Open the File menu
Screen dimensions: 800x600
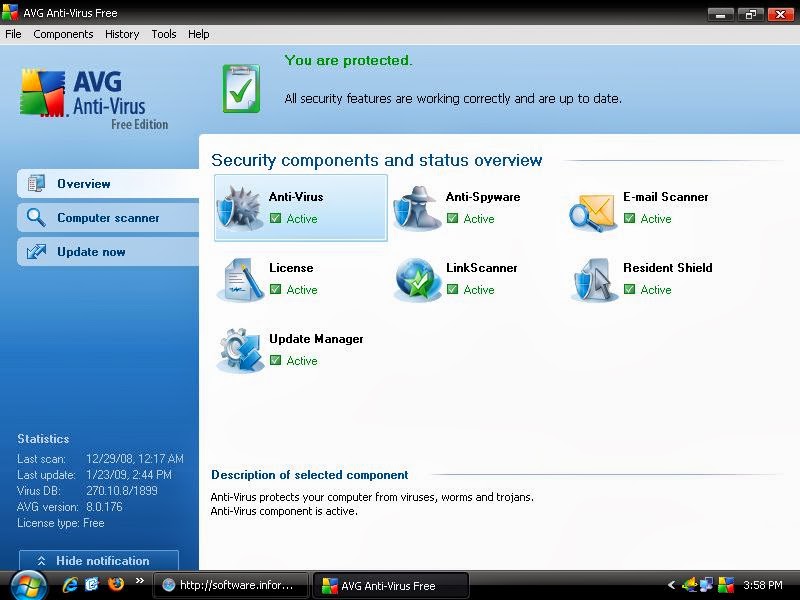(13, 34)
